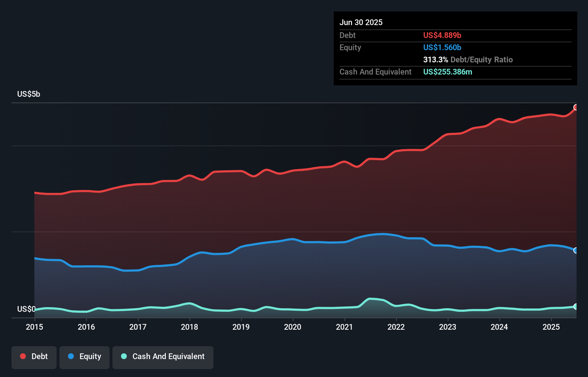Select the Equity endpoint marker on the chart
The image size is (588, 377).
[576, 250]
